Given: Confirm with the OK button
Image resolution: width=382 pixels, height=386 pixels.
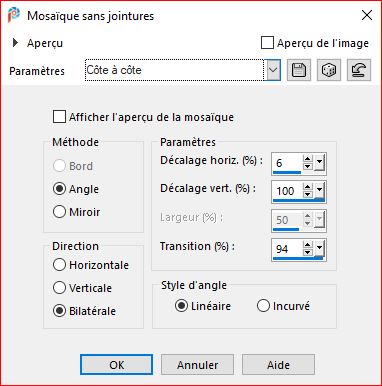Looking at the screenshot, I should pos(116,365).
